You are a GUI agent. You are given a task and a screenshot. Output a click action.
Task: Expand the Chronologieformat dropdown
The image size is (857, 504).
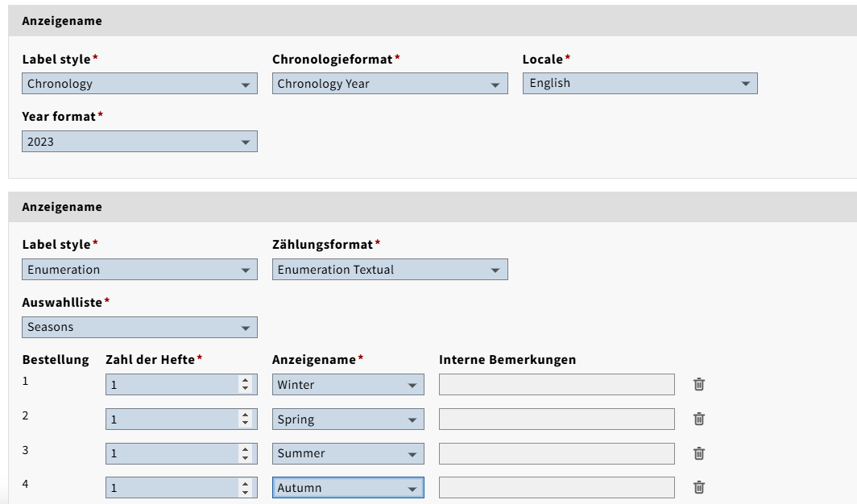click(x=390, y=84)
